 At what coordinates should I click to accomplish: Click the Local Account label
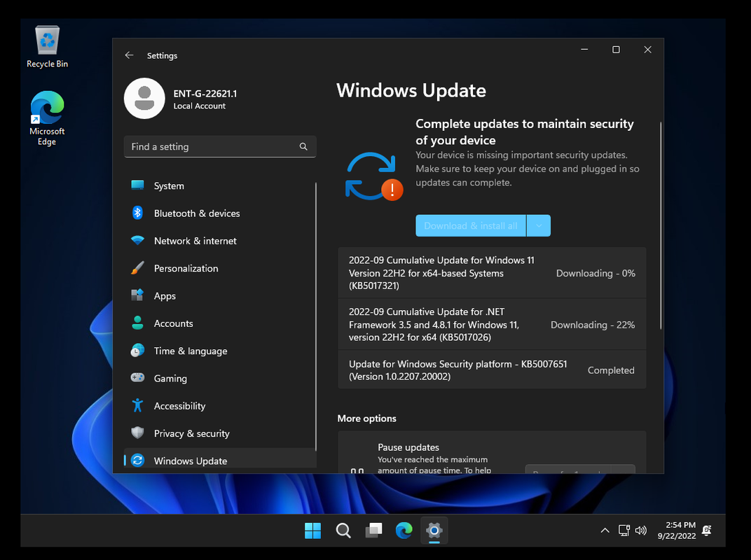[x=199, y=106]
